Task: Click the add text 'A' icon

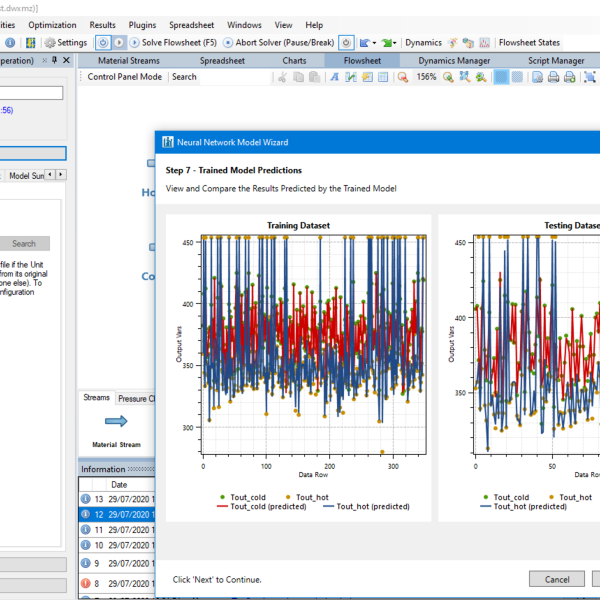Action: 335,77
